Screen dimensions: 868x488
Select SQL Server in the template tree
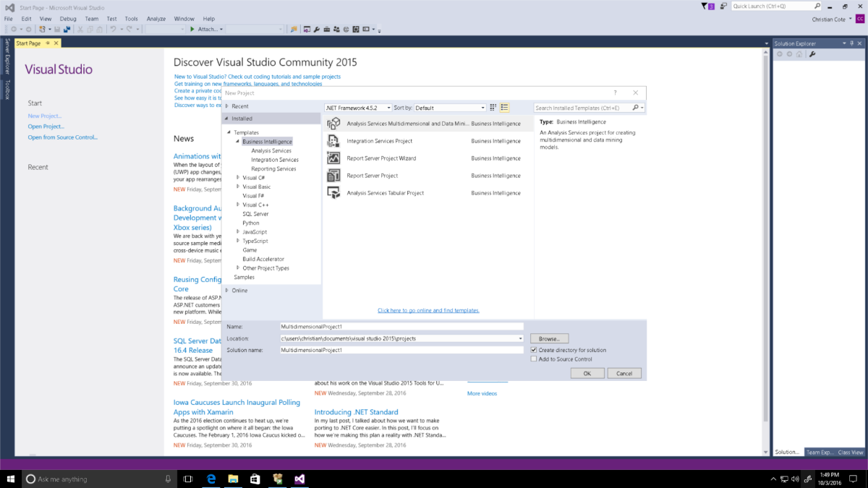[x=255, y=214]
